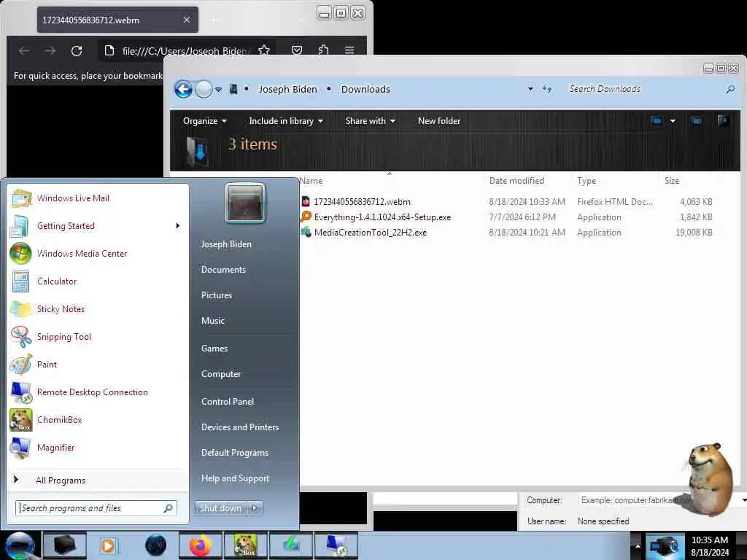Click Windows Start orb
The image size is (747, 560).
coord(20,545)
